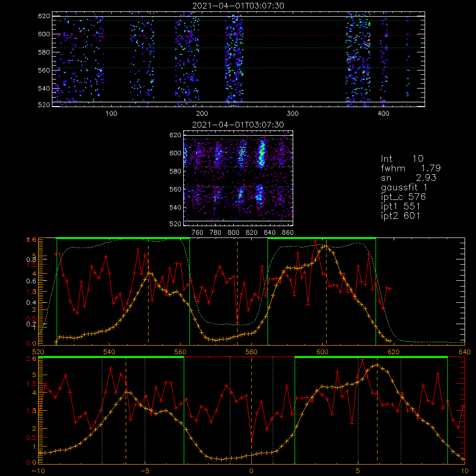Click y-axis label 580 of top spectrogram
The height and width of the screenshot is (476, 476).
coord(44,52)
